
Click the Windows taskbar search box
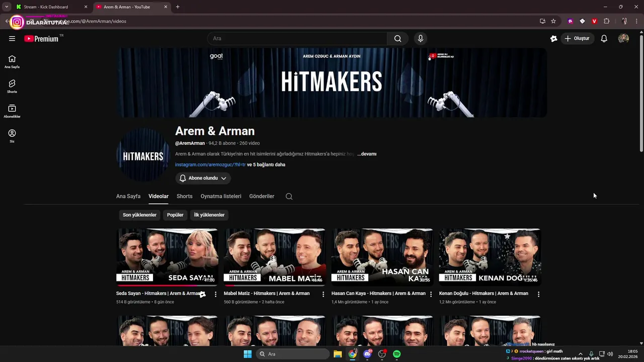coord(293,354)
